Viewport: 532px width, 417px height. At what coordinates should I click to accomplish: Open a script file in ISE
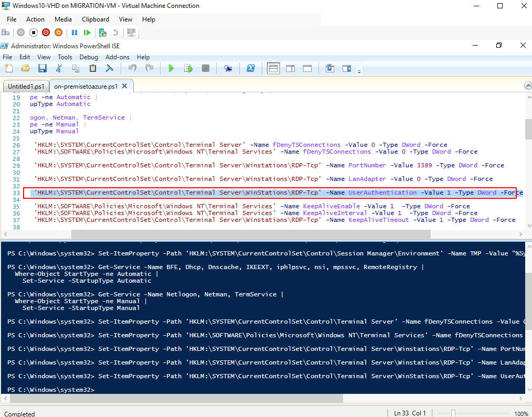click(x=26, y=68)
